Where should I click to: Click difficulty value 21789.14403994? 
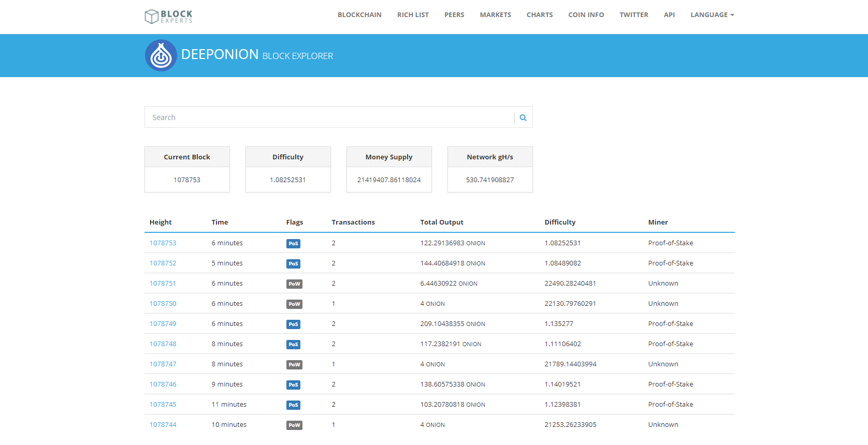click(570, 364)
